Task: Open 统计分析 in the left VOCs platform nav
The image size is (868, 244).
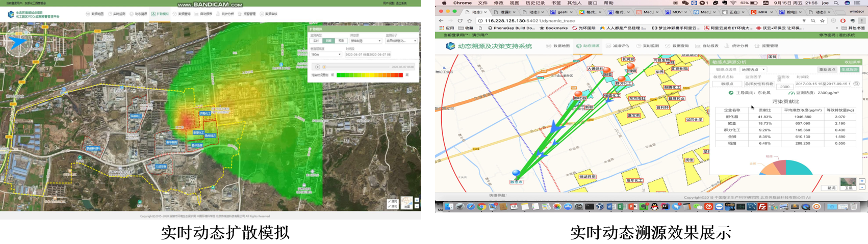Action: click(x=225, y=14)
